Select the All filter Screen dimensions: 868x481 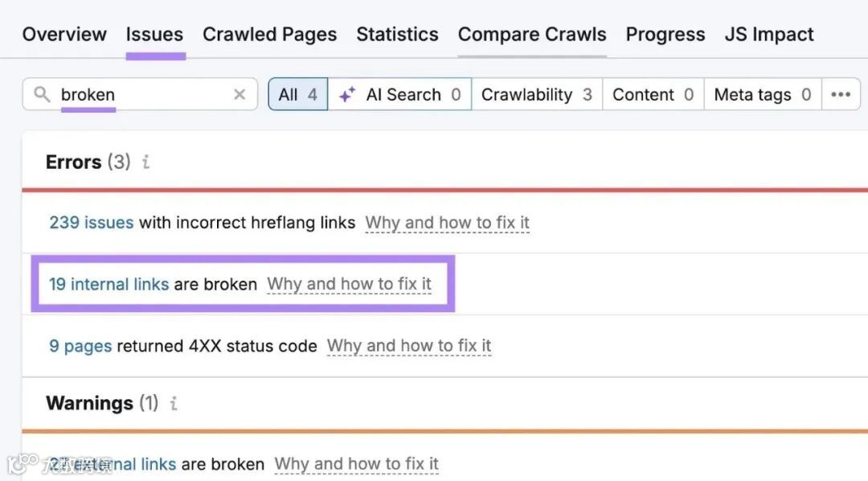(297, 95)
